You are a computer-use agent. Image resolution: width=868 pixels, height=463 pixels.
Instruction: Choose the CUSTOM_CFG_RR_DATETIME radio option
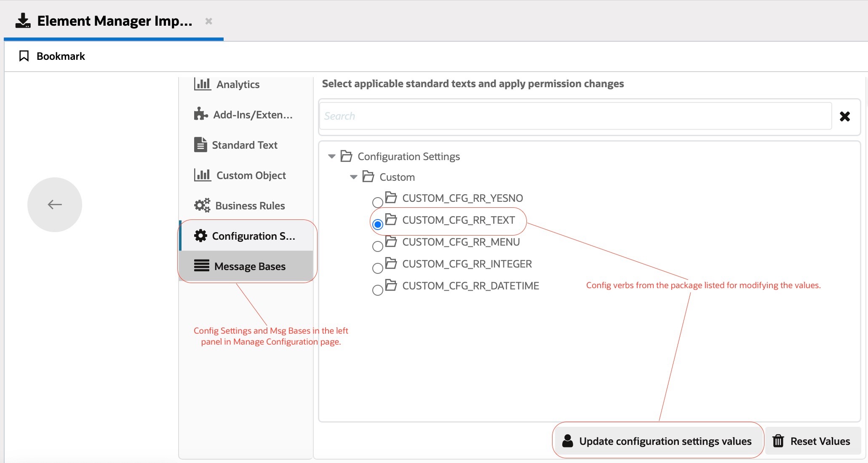coord(378,290)
